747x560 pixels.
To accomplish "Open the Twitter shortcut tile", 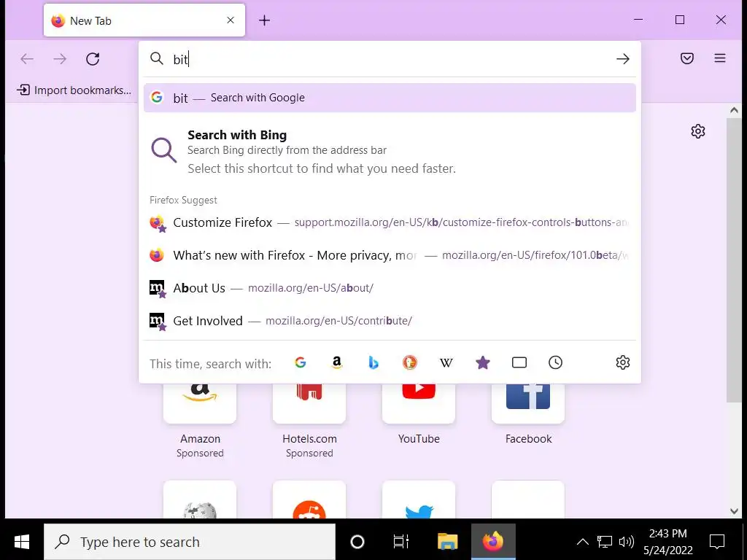I will click(x=419, y=500).
